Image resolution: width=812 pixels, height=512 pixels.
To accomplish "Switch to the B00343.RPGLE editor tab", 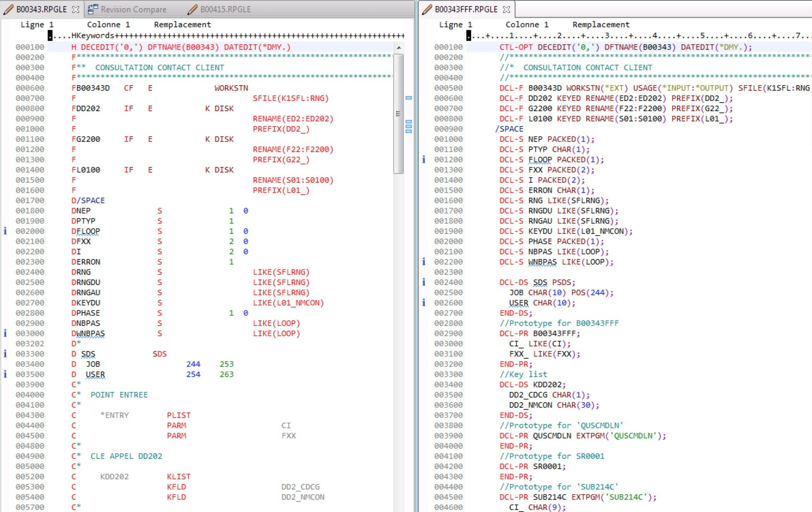I will click(41, 9).
